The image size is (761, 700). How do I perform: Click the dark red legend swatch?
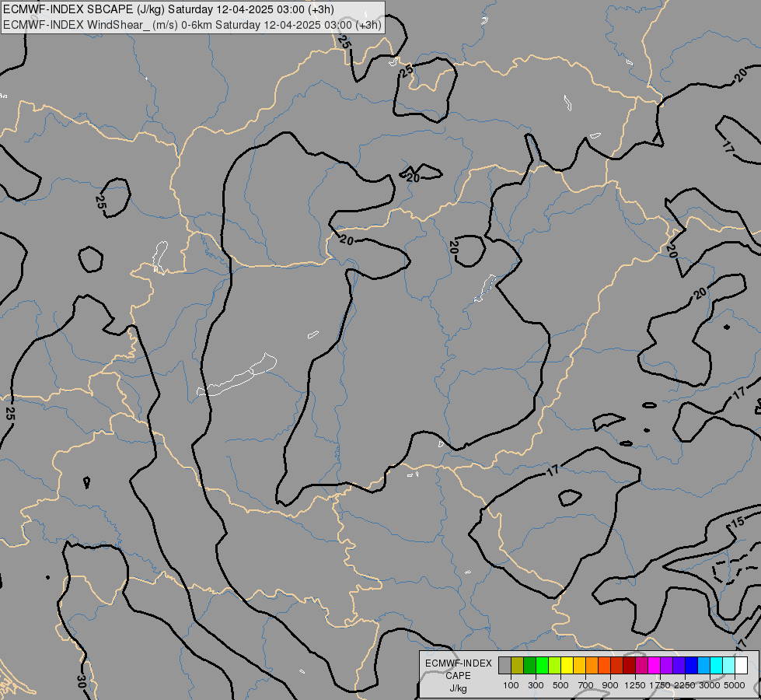[x=629, y=665]
